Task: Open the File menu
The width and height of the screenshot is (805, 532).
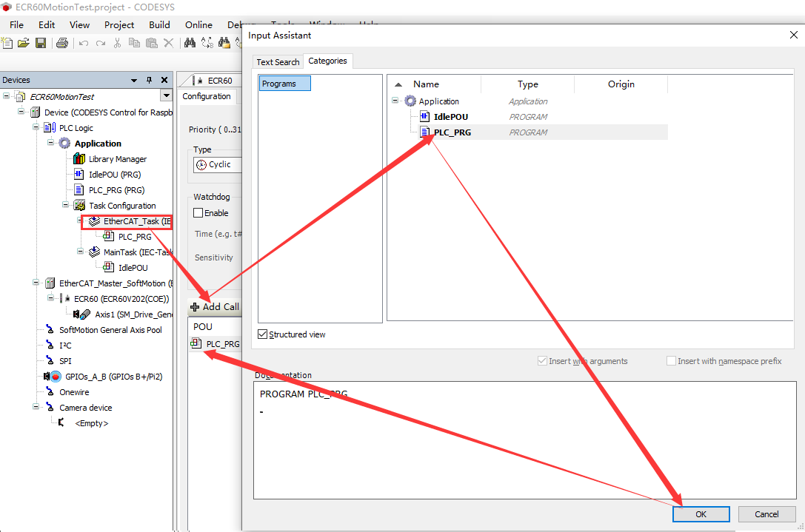Action: (16, 24)
